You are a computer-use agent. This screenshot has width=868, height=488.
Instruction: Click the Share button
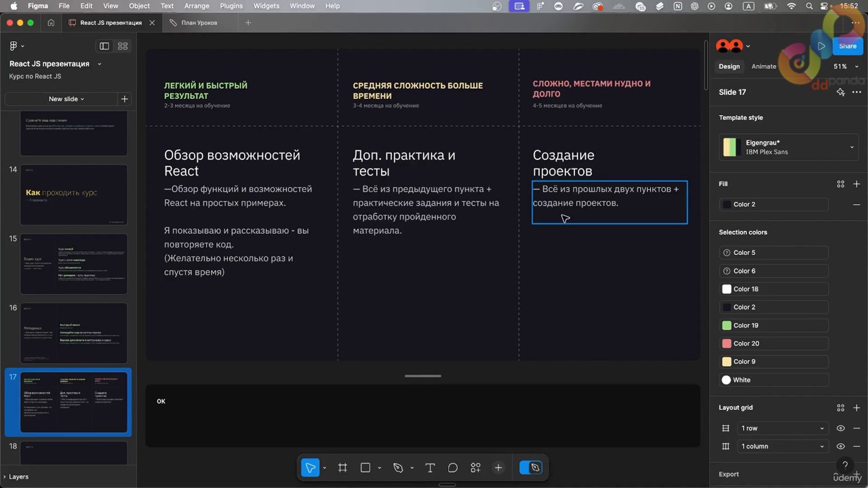pos(848,46)
